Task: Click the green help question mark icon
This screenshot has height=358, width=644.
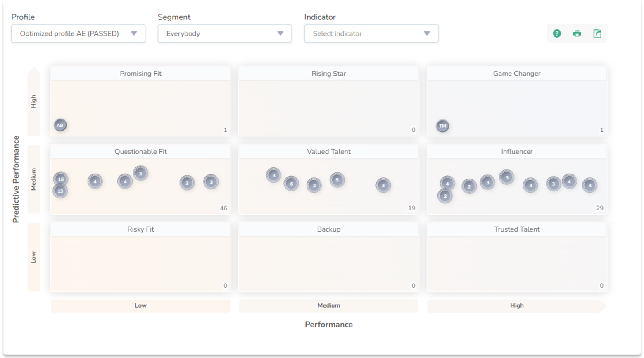Action: pos(556,33)
